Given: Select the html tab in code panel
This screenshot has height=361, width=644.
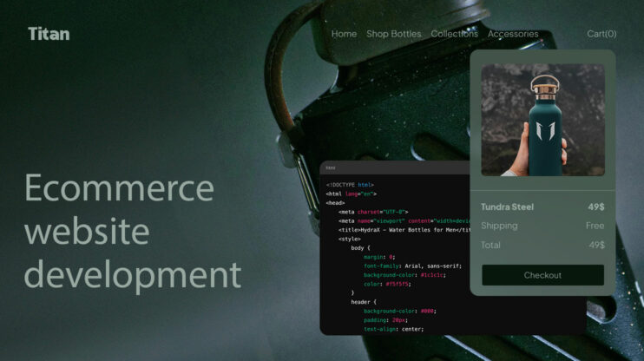Looking at the screenshot, I should 331,167.
